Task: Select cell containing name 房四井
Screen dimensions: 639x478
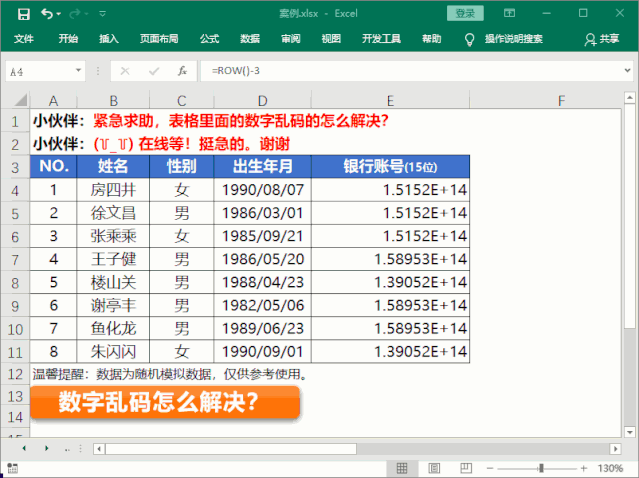Action: tap(113, 188)
